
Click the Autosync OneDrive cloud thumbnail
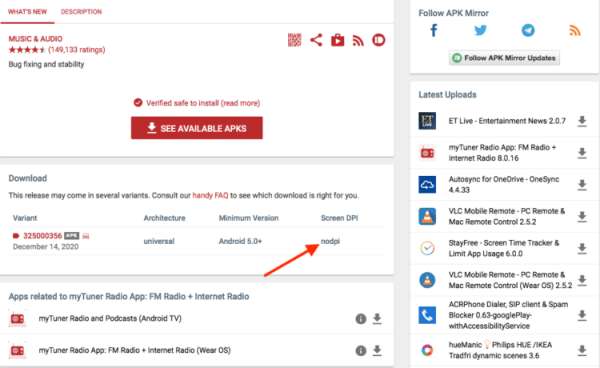[427, 184]
